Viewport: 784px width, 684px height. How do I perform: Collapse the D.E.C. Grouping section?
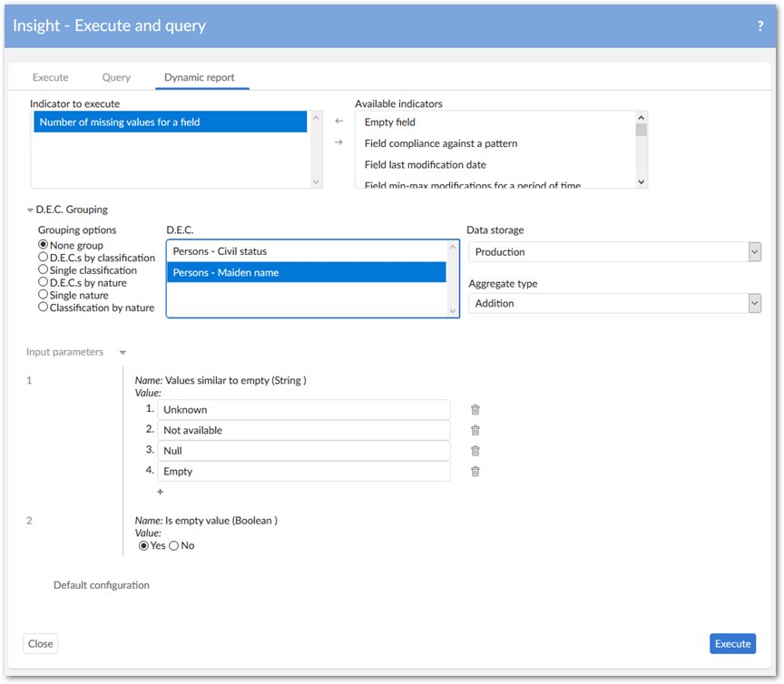31,210
